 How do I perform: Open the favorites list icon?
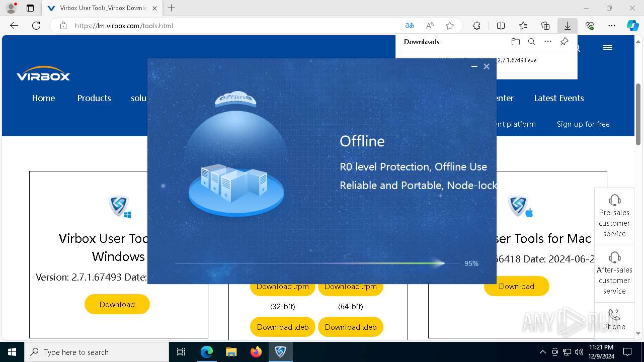tap(523, 26)
